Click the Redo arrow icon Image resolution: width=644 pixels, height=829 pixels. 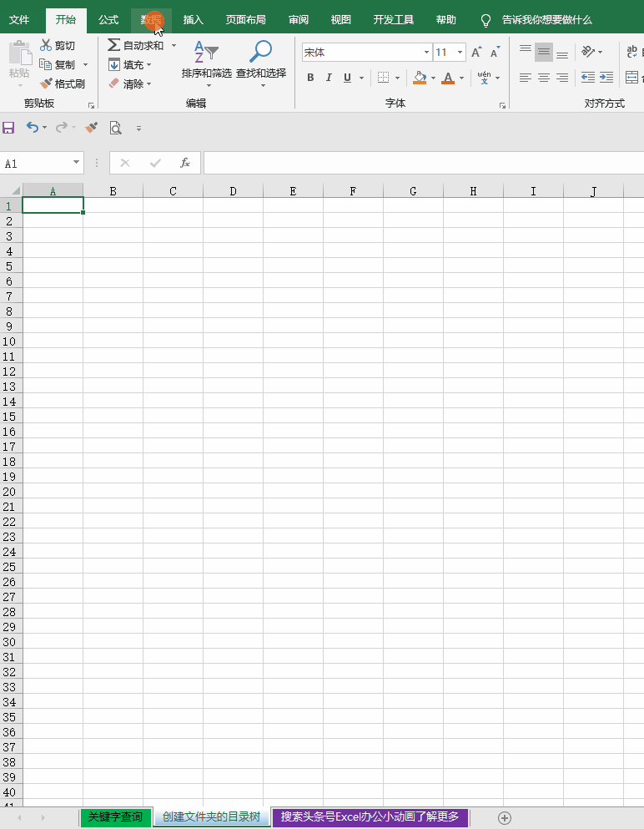pyautogui.click(x=62, y=127)
